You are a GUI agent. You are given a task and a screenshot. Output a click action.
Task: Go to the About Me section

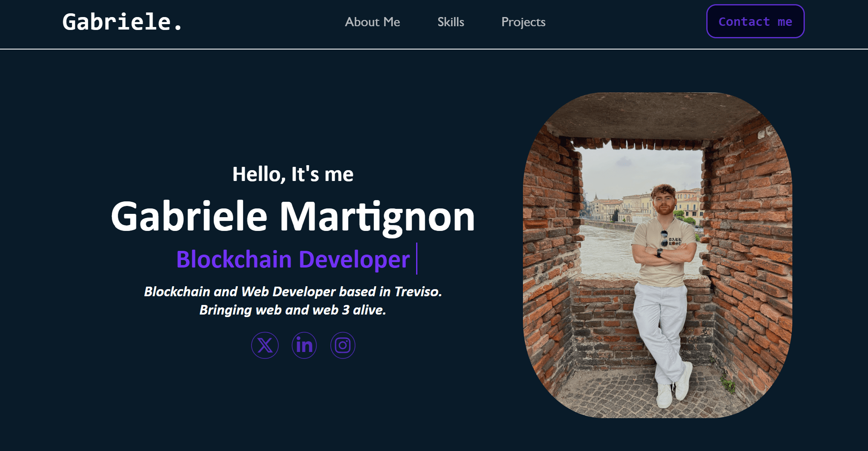point(372,22)
